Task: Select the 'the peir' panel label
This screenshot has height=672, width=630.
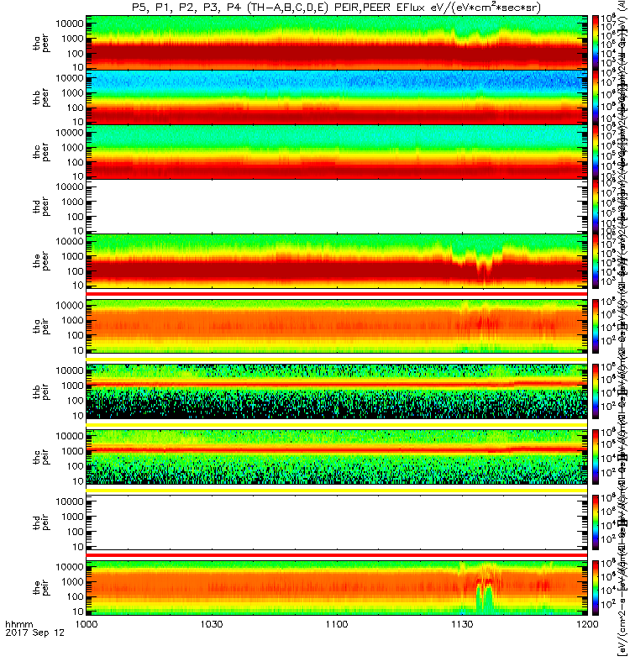Action: click(41, 587)
